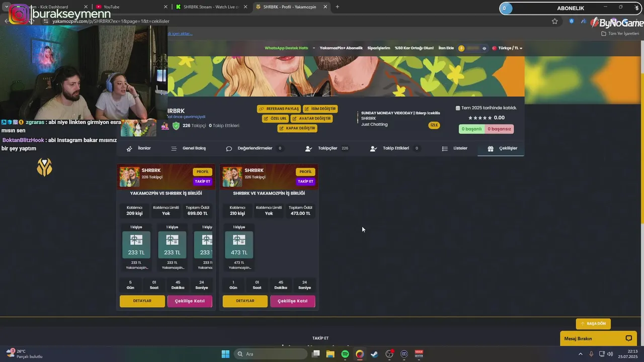Click the 473 TL gift card prize thumbnail
The image size is (644, 362).
(239, 245)
